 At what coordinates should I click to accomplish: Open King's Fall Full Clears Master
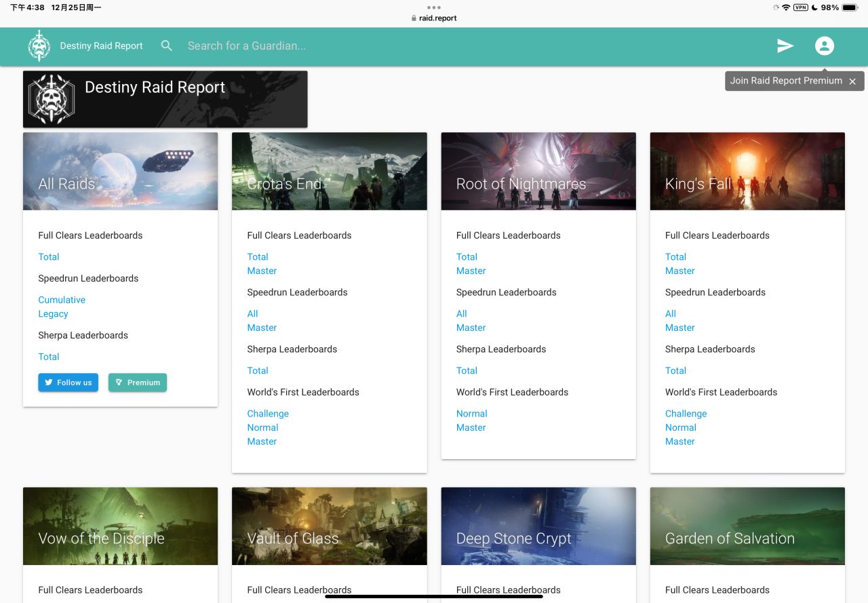679,271
